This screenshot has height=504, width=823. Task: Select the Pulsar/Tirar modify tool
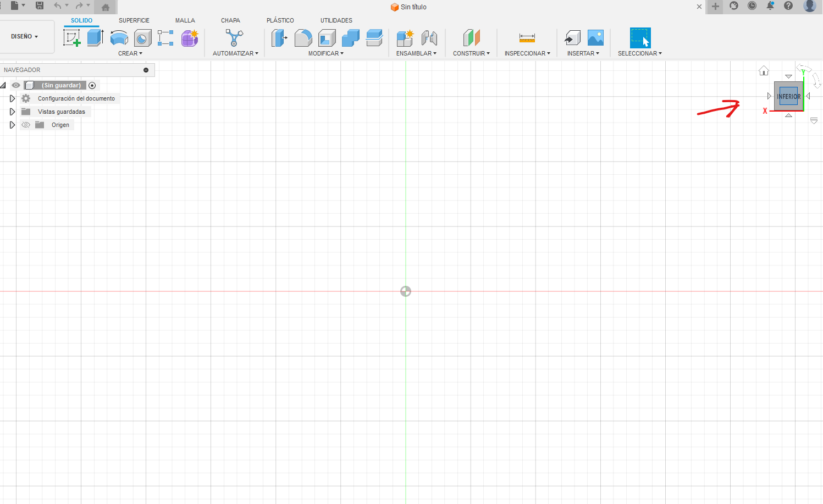(279, 37)
